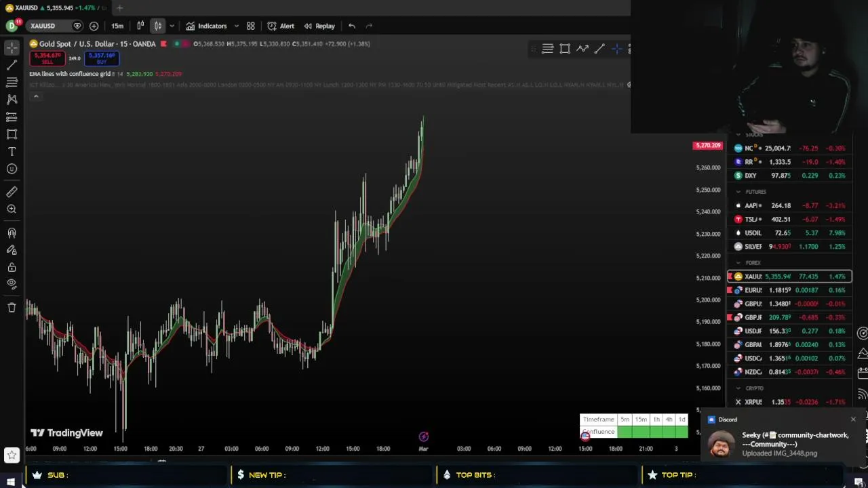Open the layout setup grid icon
The height and width of the screenshot is (488, 868).
[x=250, y=26]
